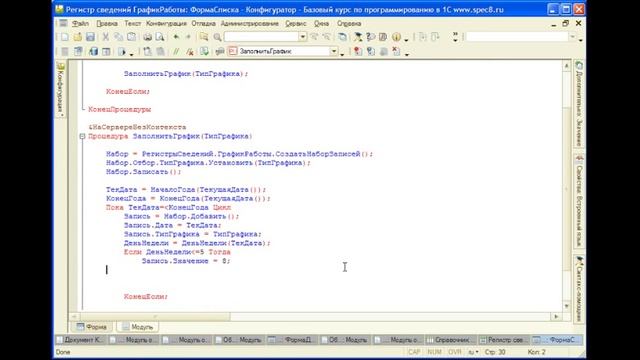Open the Окна menu

321,24
